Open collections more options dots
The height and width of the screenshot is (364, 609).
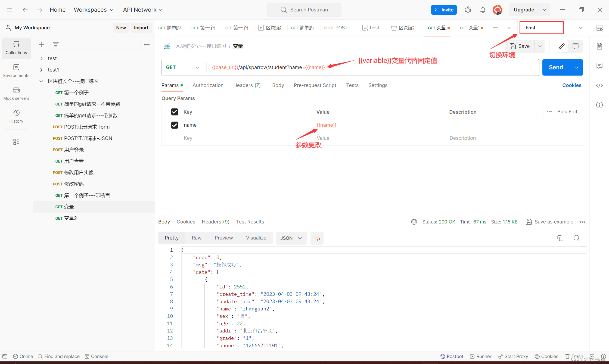(147, 45)
